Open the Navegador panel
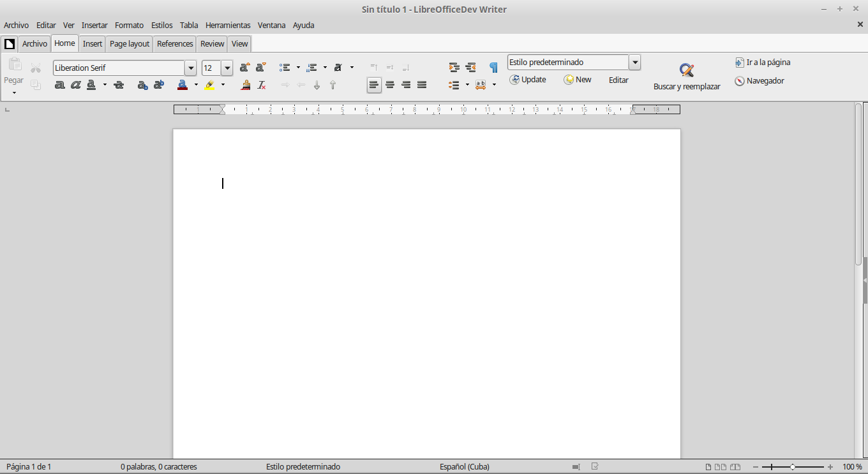This screenshot has width=868, height=474. [759, 81]
